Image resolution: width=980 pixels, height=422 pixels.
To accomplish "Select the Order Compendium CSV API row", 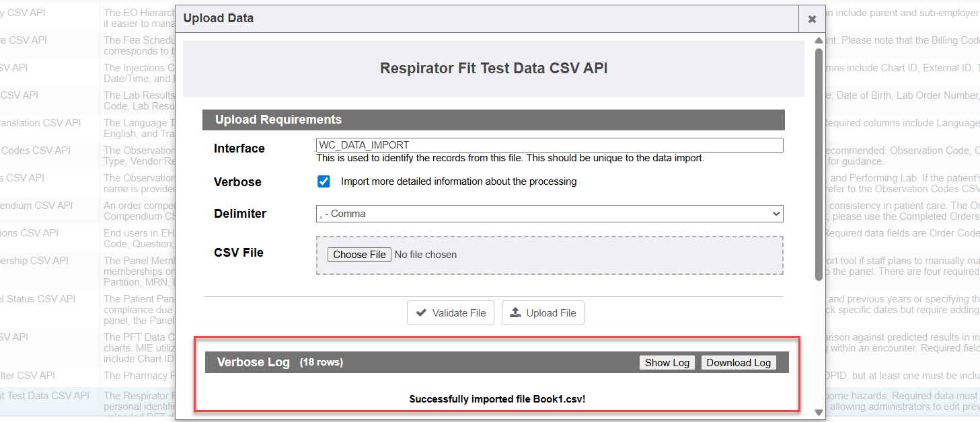I will pyautogui.click(x=36, y=206).
